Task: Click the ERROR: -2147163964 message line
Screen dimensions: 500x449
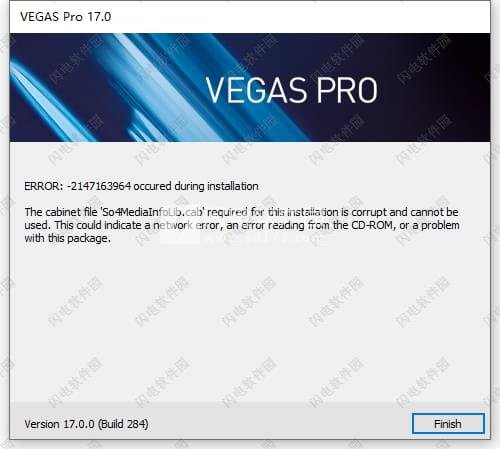Action: (141, 186)
